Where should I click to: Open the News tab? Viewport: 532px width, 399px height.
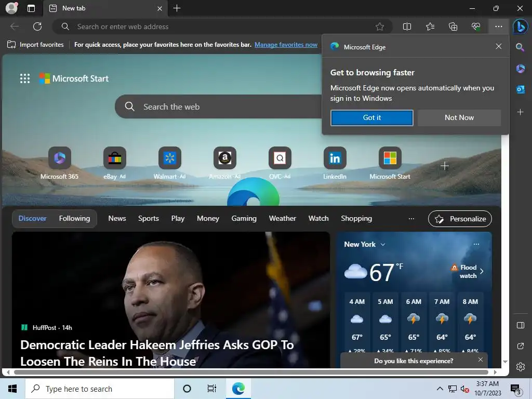tap(117, 219)
